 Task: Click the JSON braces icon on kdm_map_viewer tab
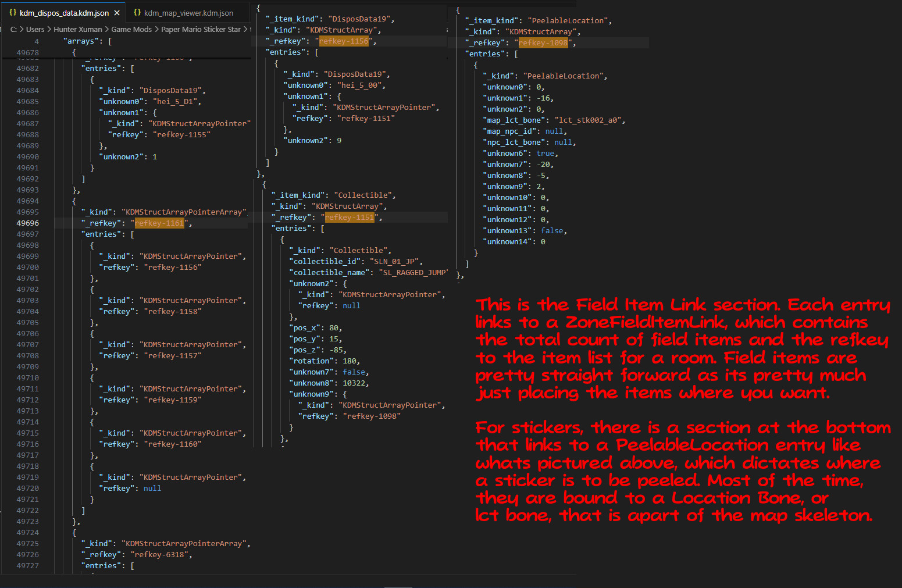pyautogui.click(x=137, y=13)
